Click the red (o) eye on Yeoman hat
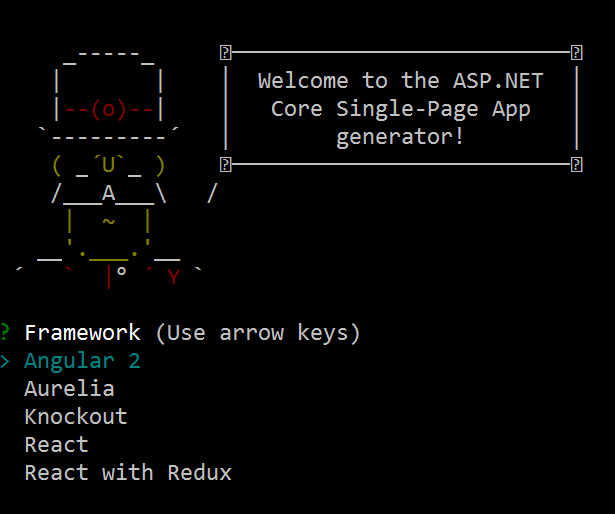The image size is (615, 514). tap(109, 109)
